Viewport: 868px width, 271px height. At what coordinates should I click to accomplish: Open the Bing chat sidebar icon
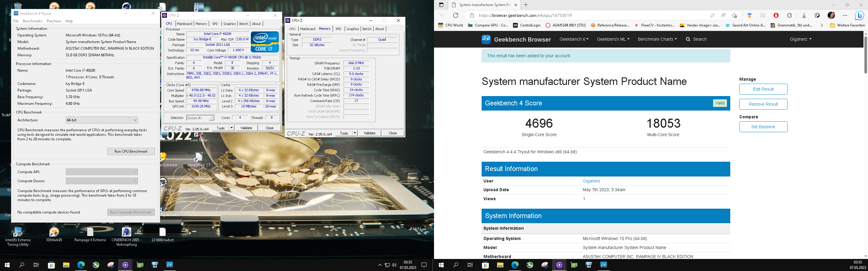(859, 15)
